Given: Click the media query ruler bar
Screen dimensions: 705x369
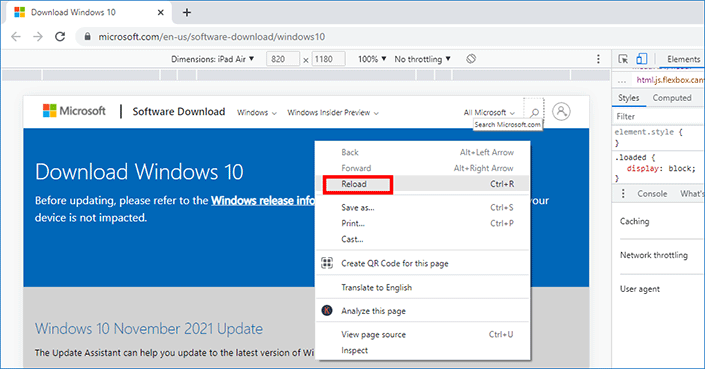Looking at the screenshot, I should [306, 75].
